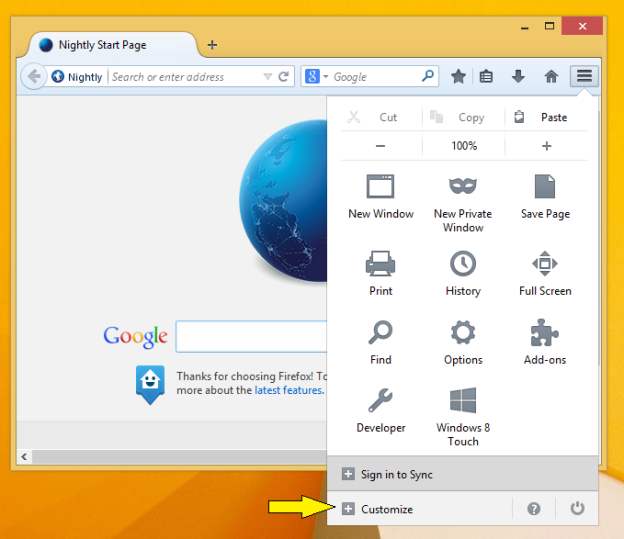The width and height of the screenshot is (624, 539).
Task: Open History clock icon
Action: click(463, 273)
